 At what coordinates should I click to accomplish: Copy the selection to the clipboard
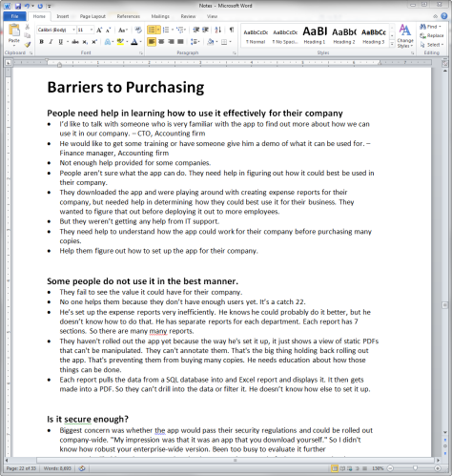point(28,35)
